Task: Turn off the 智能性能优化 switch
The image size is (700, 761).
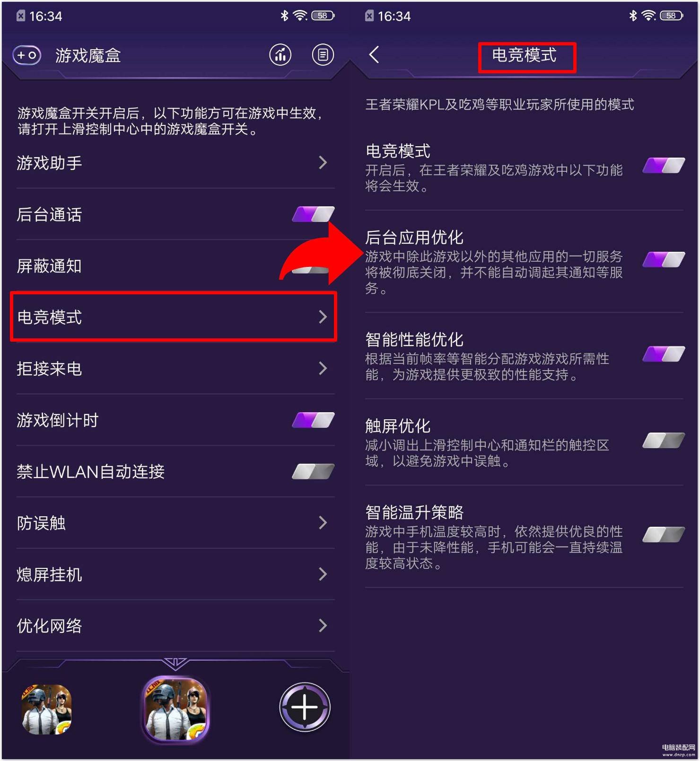Action: (x=664, y=354)
